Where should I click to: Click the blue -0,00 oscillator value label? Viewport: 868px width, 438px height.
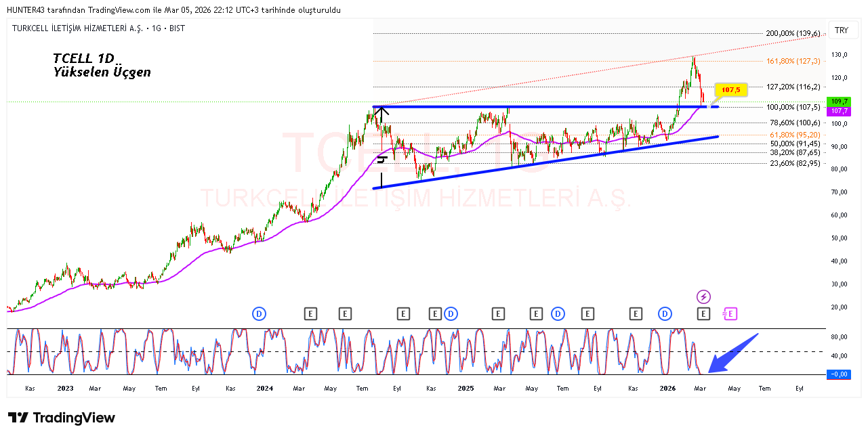pos(840,374)
